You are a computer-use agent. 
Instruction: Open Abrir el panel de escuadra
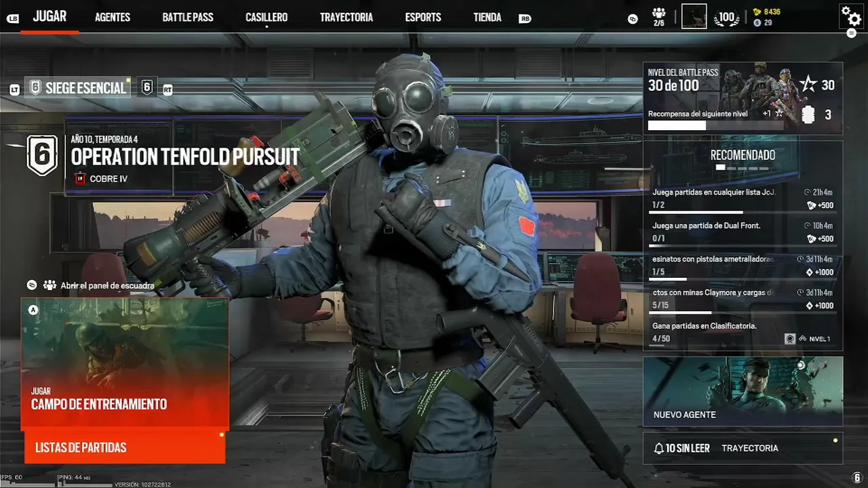107,285
